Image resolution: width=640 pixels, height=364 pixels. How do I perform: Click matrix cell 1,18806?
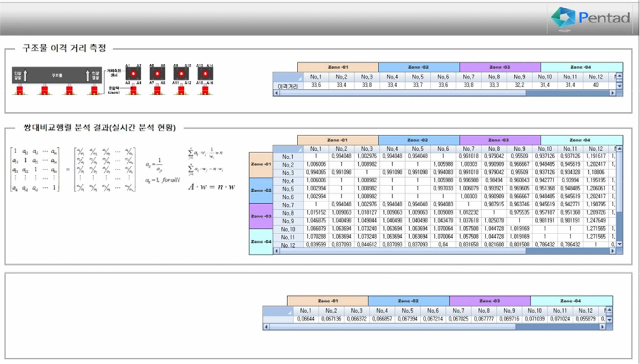(x=596, y=173)
